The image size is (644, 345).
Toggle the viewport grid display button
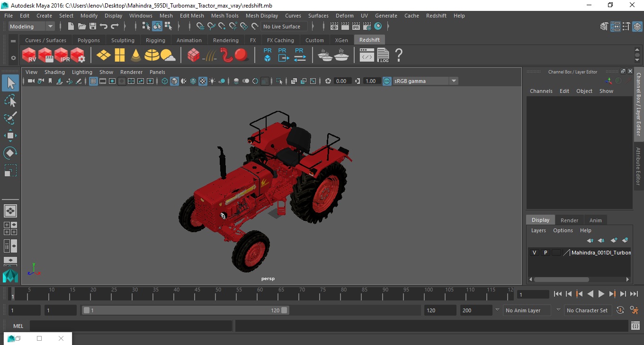tap(93, 81)
